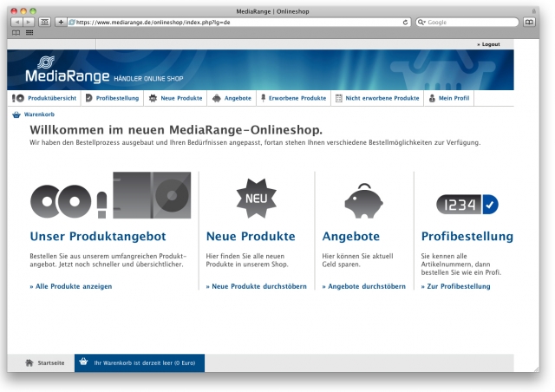Click the piggy bank icon beside Angebote menu
Screen dimensions: 555x392
point(216,99)
